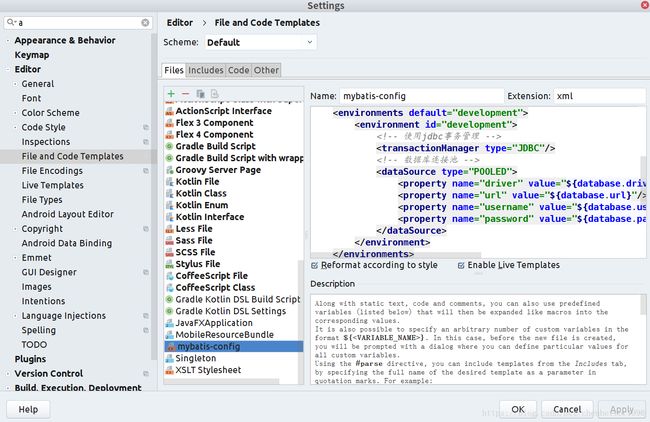This screenshot has height=422, width=650.
Task: Click the Gradle Kotlin DSL Settings icon
Action: (170, 311)
